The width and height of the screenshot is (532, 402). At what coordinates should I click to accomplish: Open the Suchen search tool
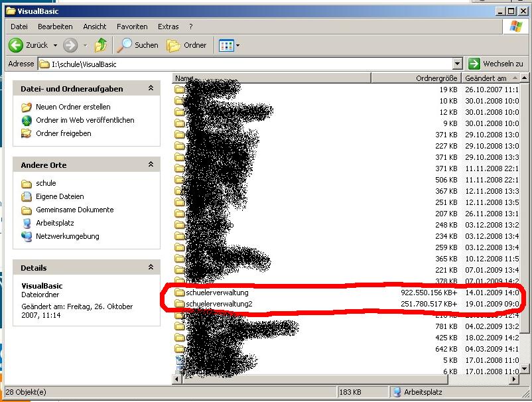[x=138, y=45]
